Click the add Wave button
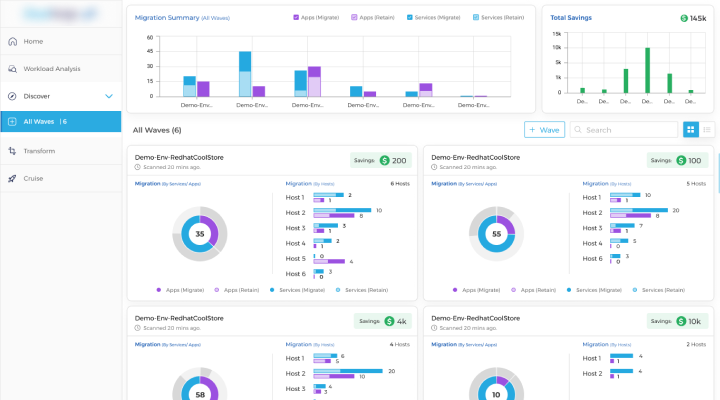This screenshot has width=720, height=400. click(x=544, y=130)
